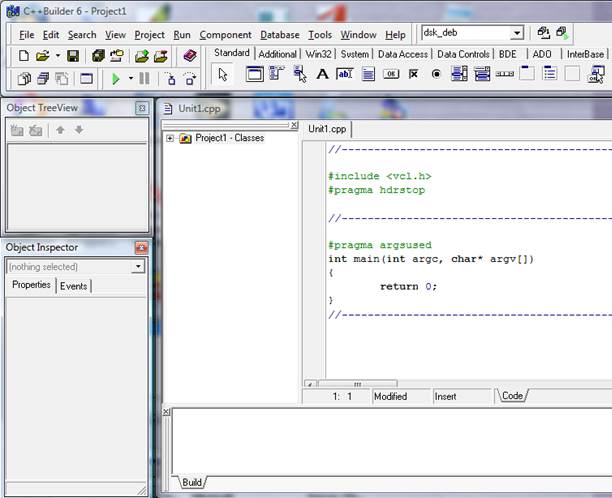The width and height of the screenshot is (612, 498).
Task: Open the (nothing selected) object dropdown
Action: pyautogui.click(x=137, y=267)
